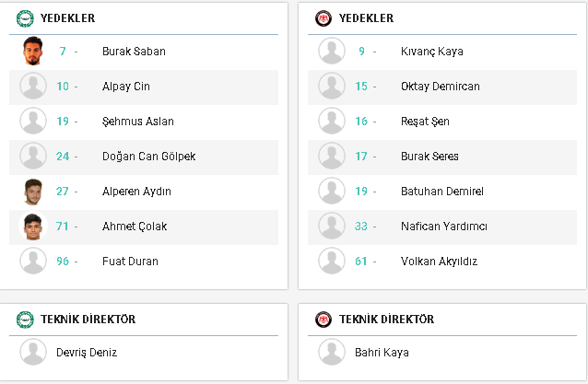588x384 pixels.
Task: Open Oktay Demircan's player profile
Action: [441, 87]
